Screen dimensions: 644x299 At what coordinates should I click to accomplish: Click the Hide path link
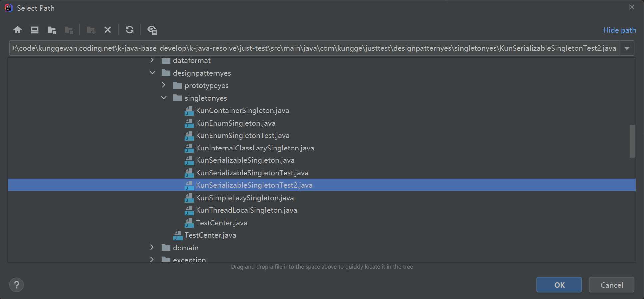(619, 30)
